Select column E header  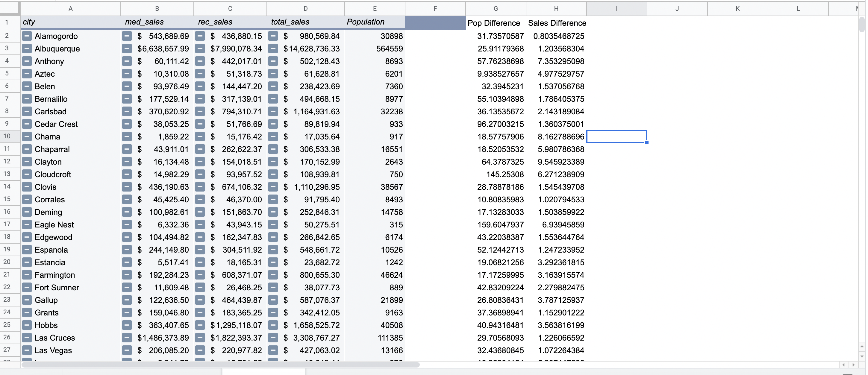pyautogui.click(x=375, y=9)
